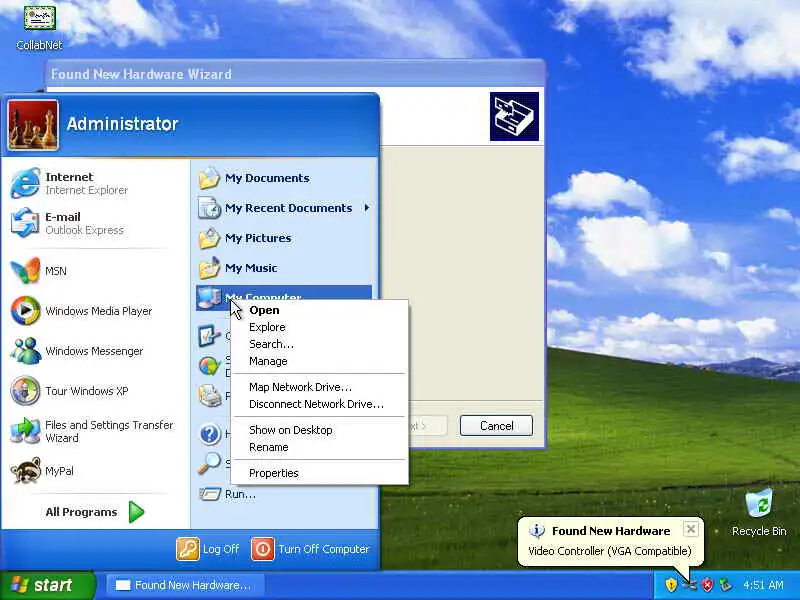Image resolution: width=800 pixels, height=600 pixels.
Task: Click the Set Program Access icon
Action: click(209, 366)
